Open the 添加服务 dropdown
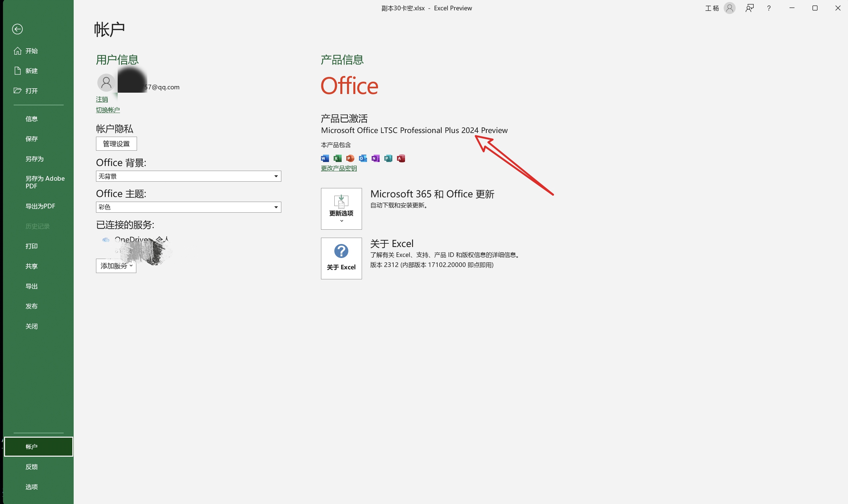 116,266
